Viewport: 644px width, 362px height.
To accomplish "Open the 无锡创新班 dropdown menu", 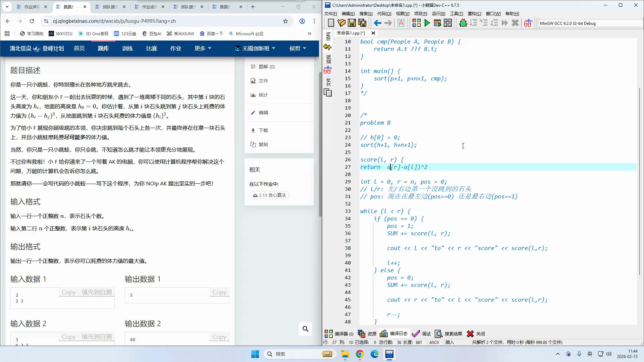I will point(255,48).
